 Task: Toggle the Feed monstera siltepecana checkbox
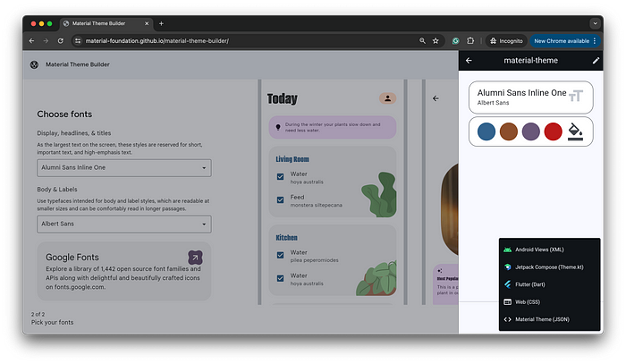tap(280, 199)
